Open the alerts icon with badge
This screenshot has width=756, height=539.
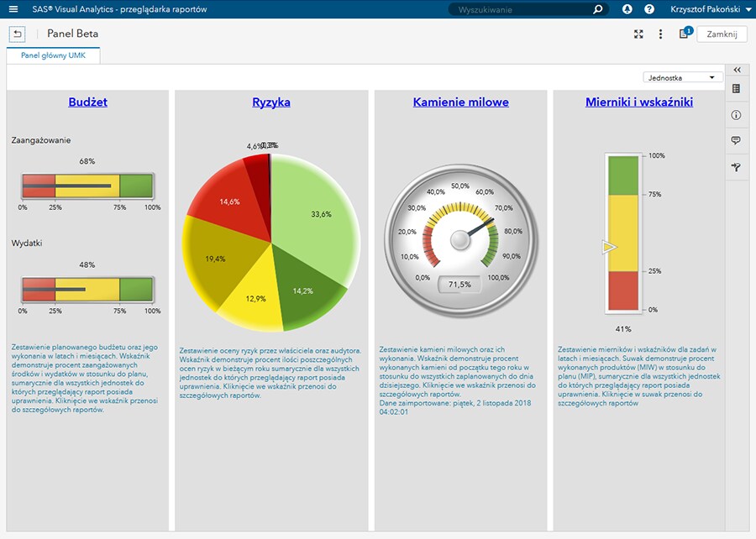685,33
